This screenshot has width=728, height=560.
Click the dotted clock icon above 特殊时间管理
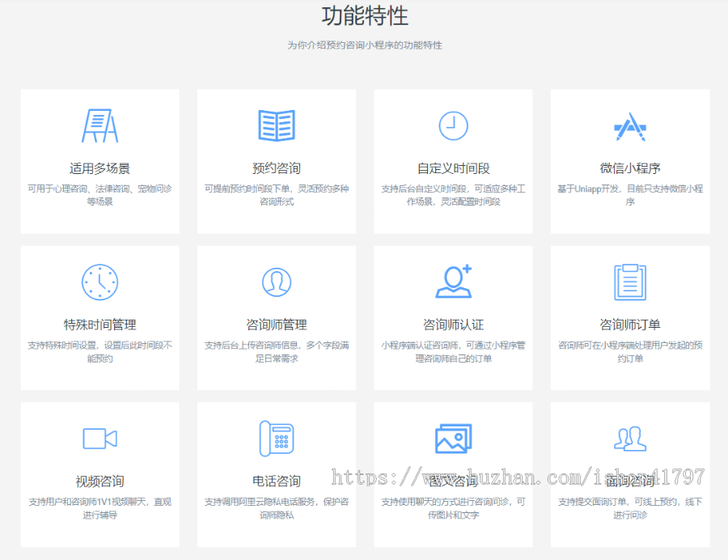click(x=99, y=282)
